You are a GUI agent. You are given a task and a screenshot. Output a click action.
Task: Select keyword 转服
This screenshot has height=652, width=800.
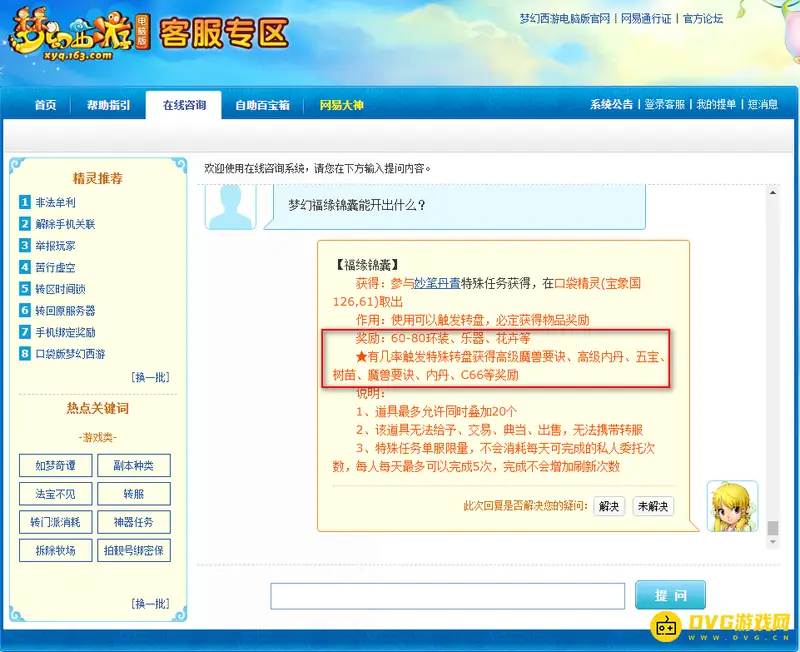[x=134, y=494]
